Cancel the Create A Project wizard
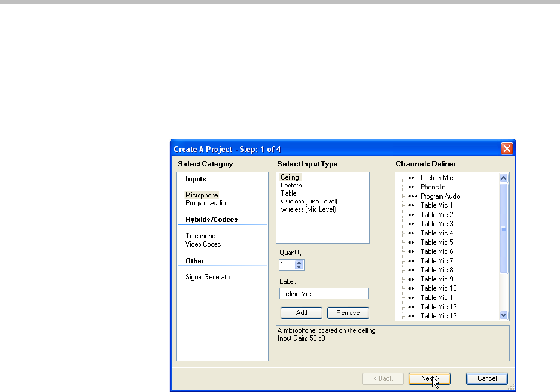Viewport: 560px width, 392px height. pyautogui.click(x=486, y=378)
